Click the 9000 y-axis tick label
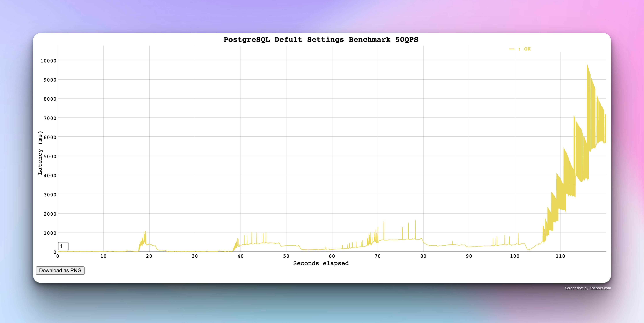This screenshot has height=323, width=644. (x=50, y=80)
